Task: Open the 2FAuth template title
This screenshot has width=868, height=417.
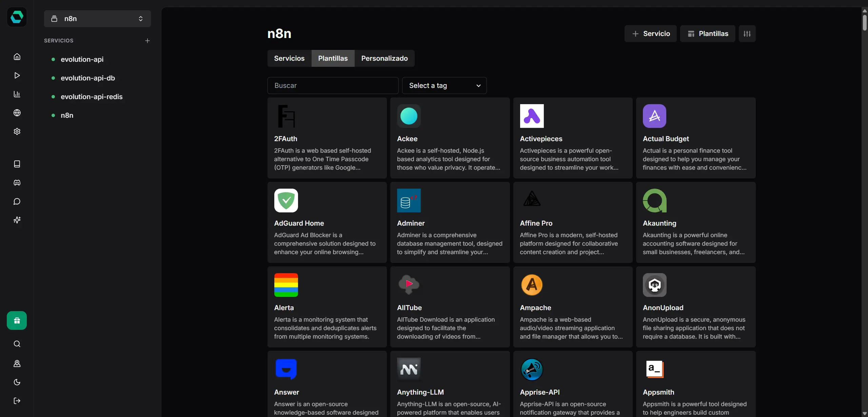Action: click(285, 139)
